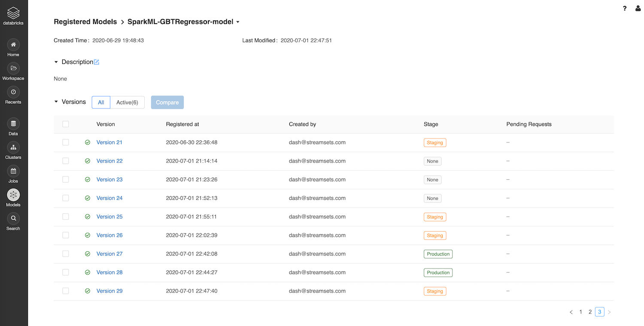Edit description with the pencil icon
The height and width of the screenshot is (326, 644).
[x=97, y=62]
